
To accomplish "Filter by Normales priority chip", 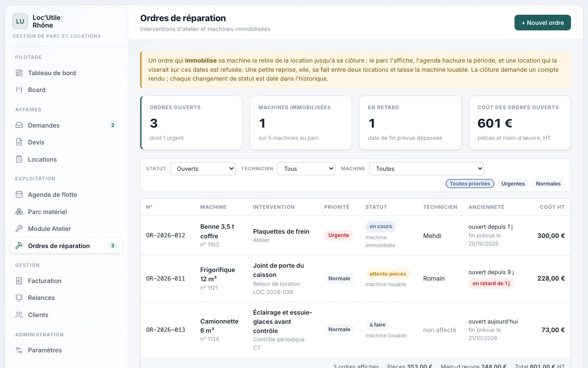I will tap(548, 183).
